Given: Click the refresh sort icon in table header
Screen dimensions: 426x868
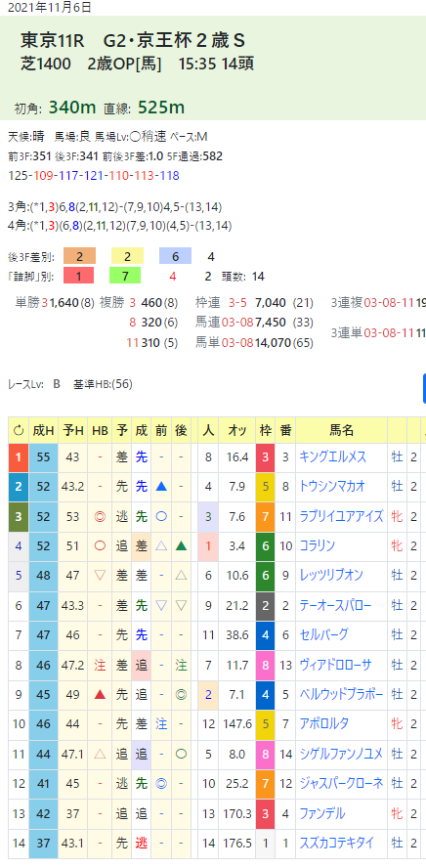Looking at the screenshot, I should 19,430.
